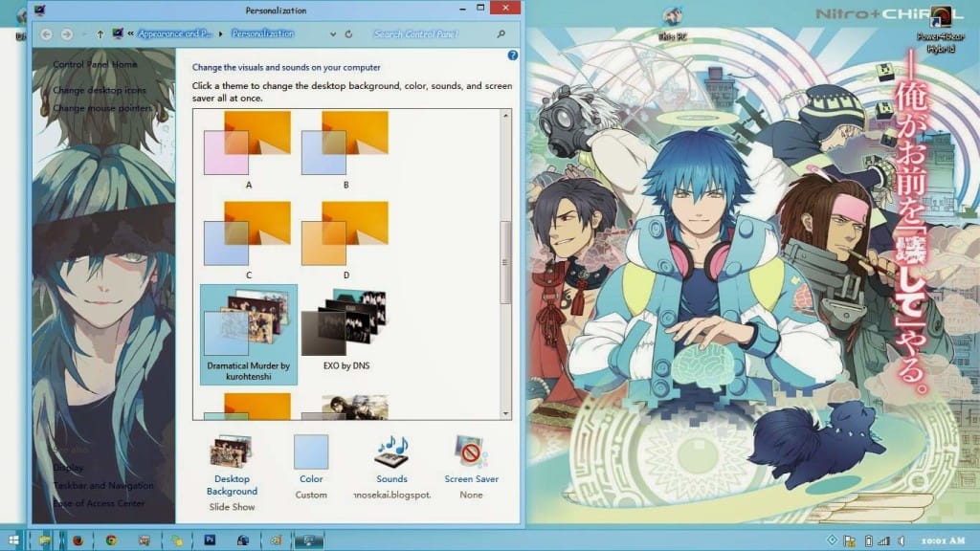Click the taskbar clock 10:01 AM
The width and height of the screenshot is (980, 551).
click(x=943, y=541)
